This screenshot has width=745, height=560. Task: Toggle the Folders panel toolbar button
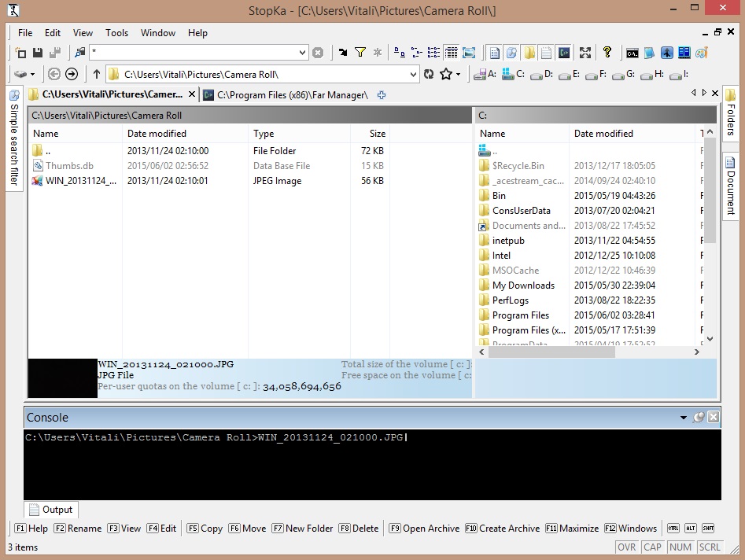click(529, 52)
